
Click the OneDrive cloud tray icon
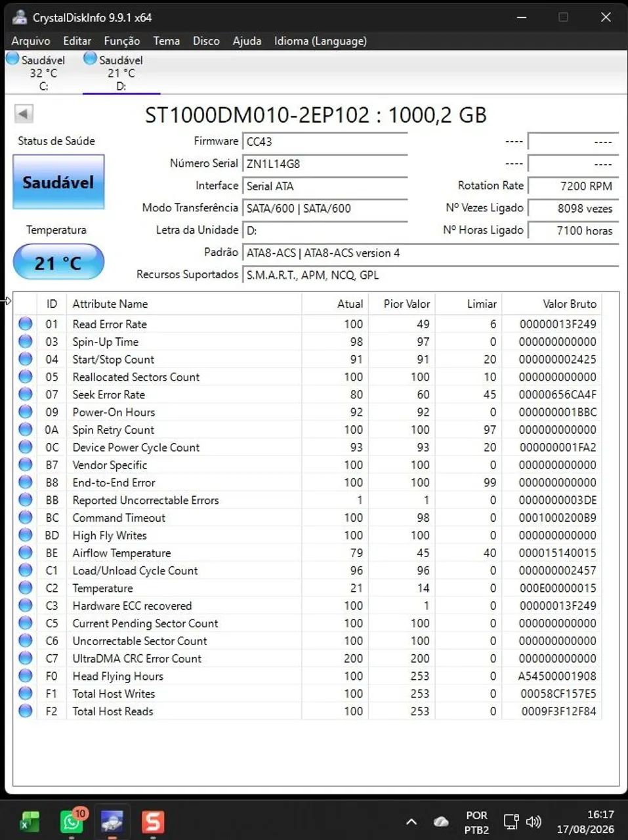(x=441, y=822)
